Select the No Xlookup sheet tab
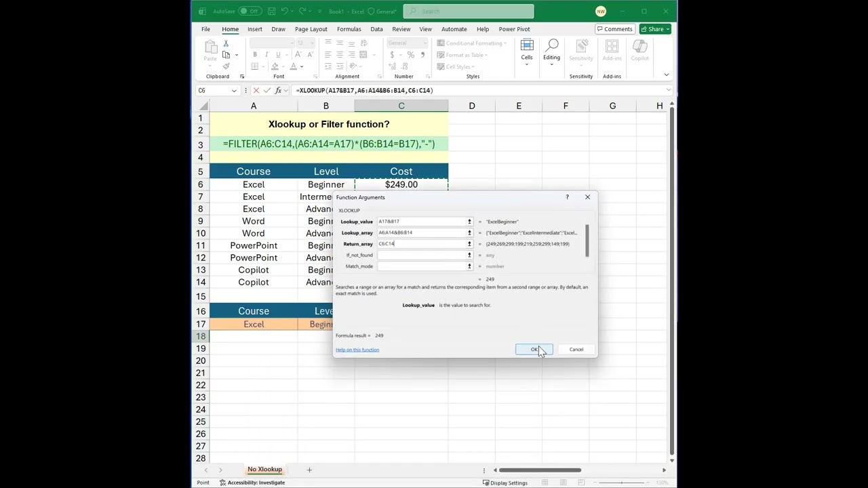Image resolution: width=868 pixels, height=488 pixels. pos(265,469)
